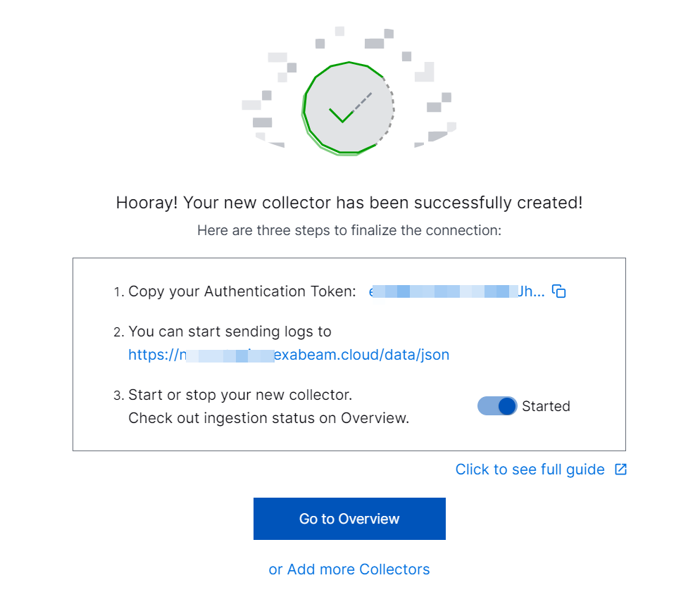Click 'Start or stop your new collector.' text
Viewport: 700px width, 611px height.
click(240, 395)
